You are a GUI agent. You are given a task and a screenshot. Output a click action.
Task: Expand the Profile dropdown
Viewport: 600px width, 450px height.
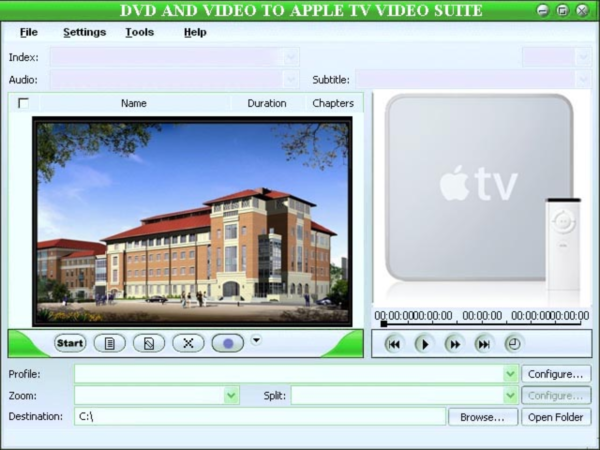pos(510,374)
